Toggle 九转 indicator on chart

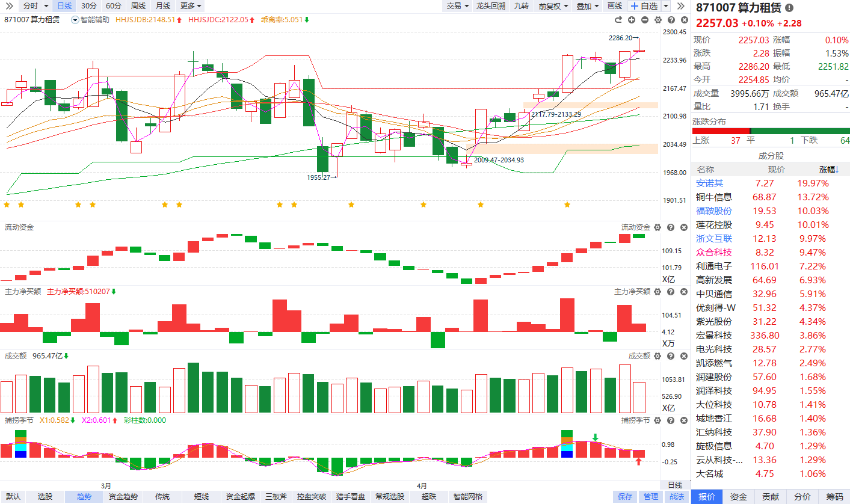coord(521,6)
